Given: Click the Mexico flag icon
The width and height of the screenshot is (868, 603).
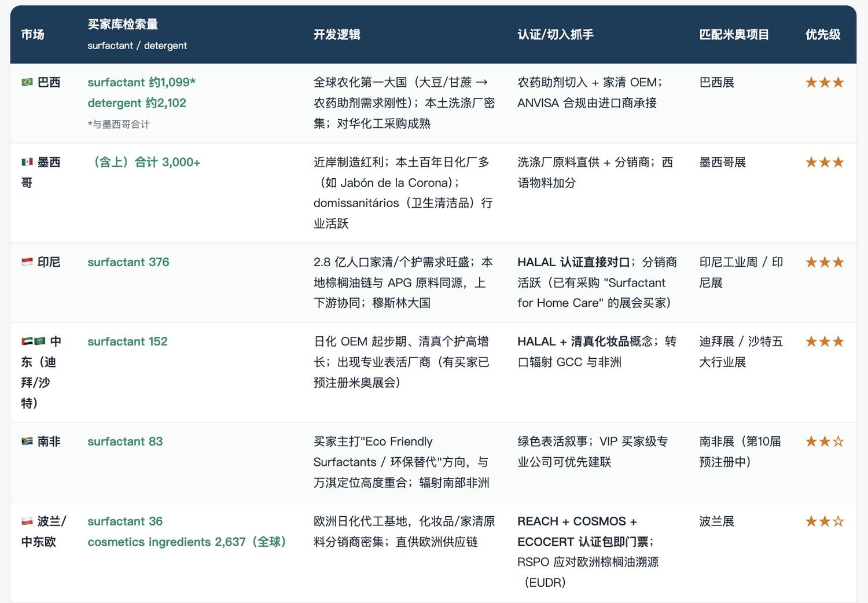Looking at the screenshot, I should (x=27, y=162).
